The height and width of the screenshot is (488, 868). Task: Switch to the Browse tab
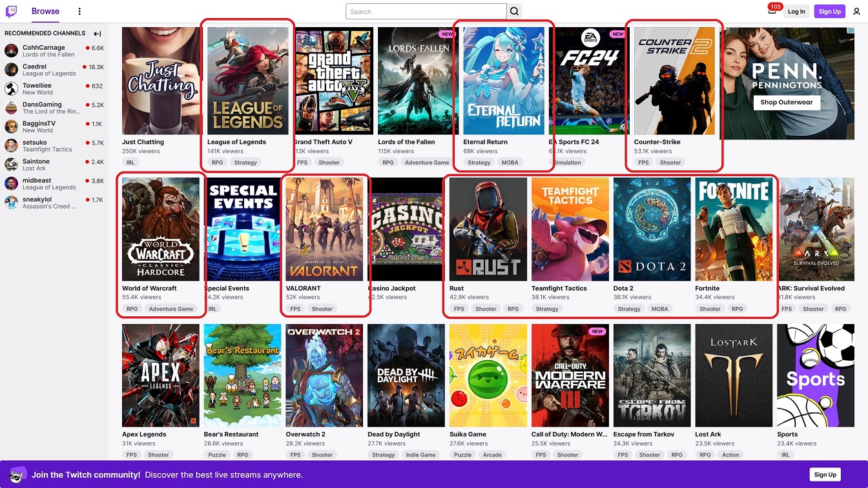click(x=45, y=11)
